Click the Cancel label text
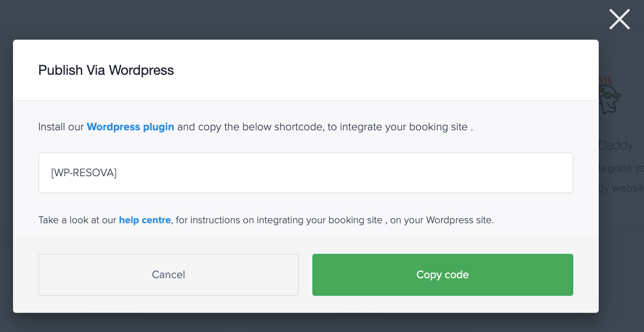Image resolution: width=644 pixels, height=332 pixels. coord(168,274)
